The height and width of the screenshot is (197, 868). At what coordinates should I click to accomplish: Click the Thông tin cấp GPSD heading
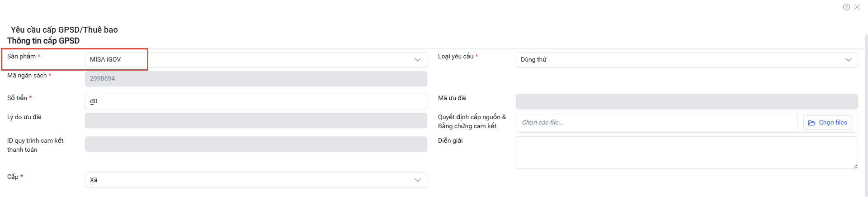click(43, 41)
